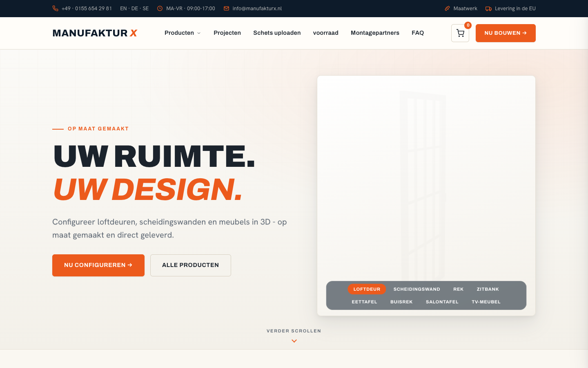Select the Loftdeur product pill

(367, 289)
